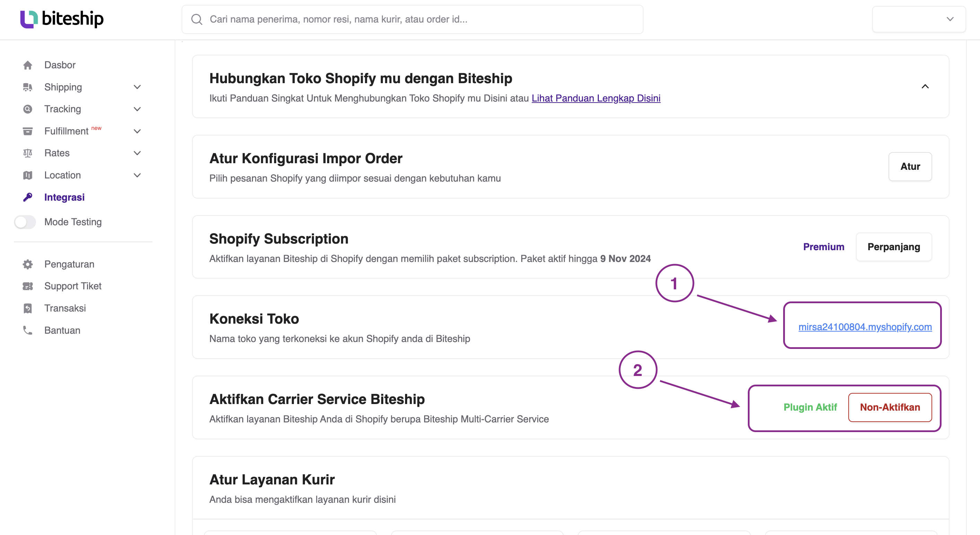This screenshot has height=535, width=980.
Task: Click the Premium subscription label
Action: pos(824,247)
